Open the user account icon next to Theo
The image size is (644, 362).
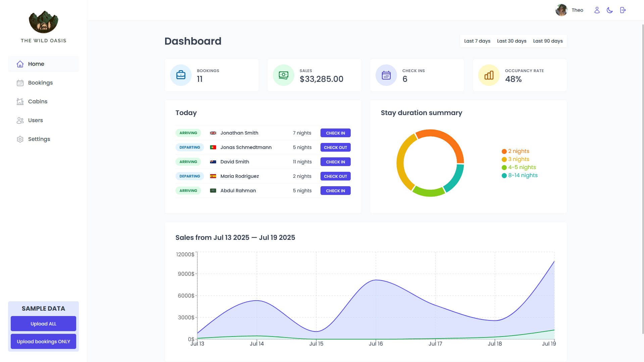(x=597, y=10)
